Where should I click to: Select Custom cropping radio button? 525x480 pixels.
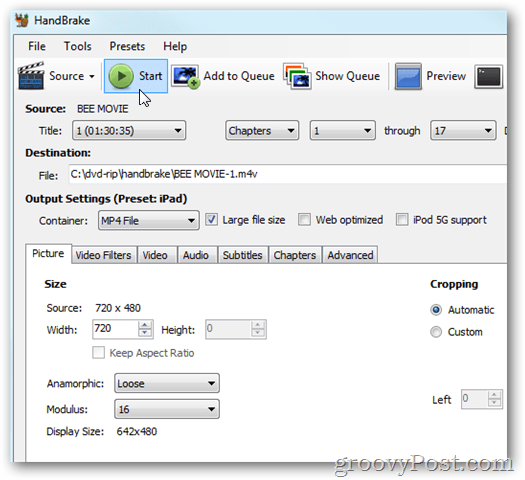click(x=436, y=332)
